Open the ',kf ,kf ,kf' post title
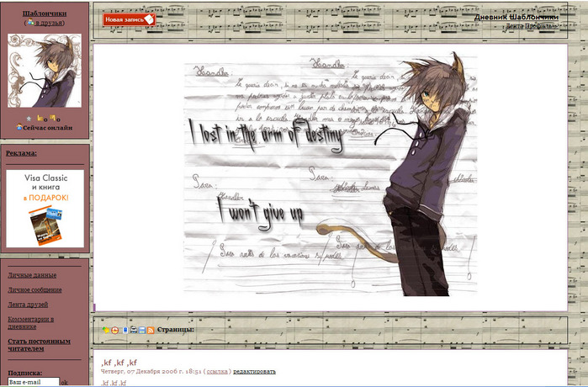 tap(119, 363)
